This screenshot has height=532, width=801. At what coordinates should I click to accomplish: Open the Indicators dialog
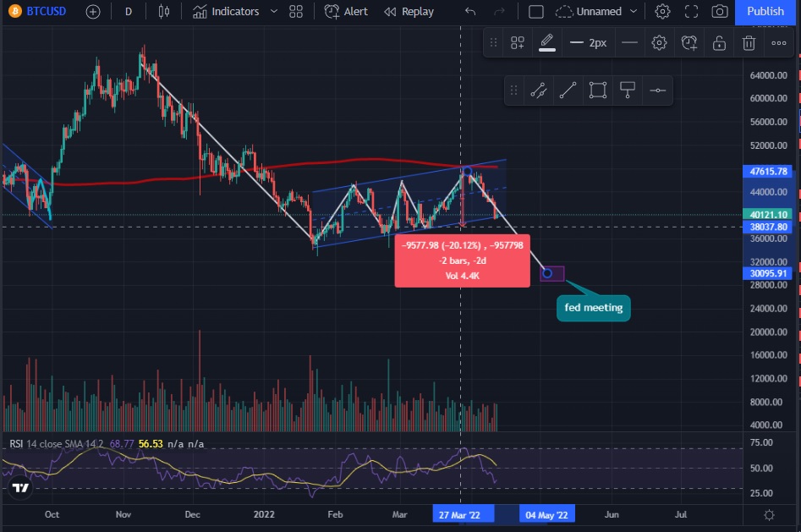click(x=226, y=11)
